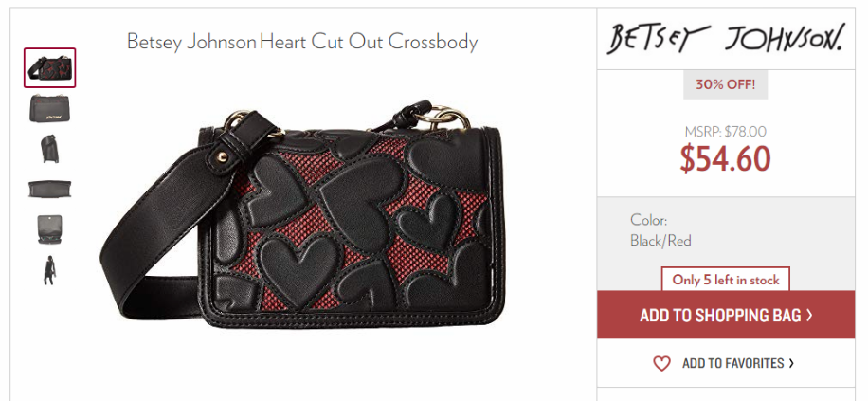Click the heart icon beside Add to Favorites

[x=661, y=363]
